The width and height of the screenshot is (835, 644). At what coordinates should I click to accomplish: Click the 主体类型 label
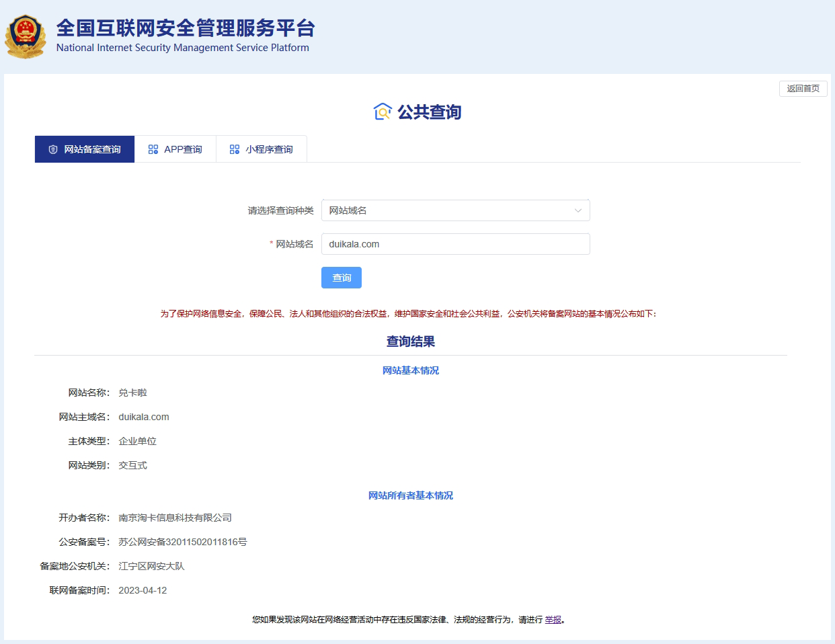[x=89, y=441]
